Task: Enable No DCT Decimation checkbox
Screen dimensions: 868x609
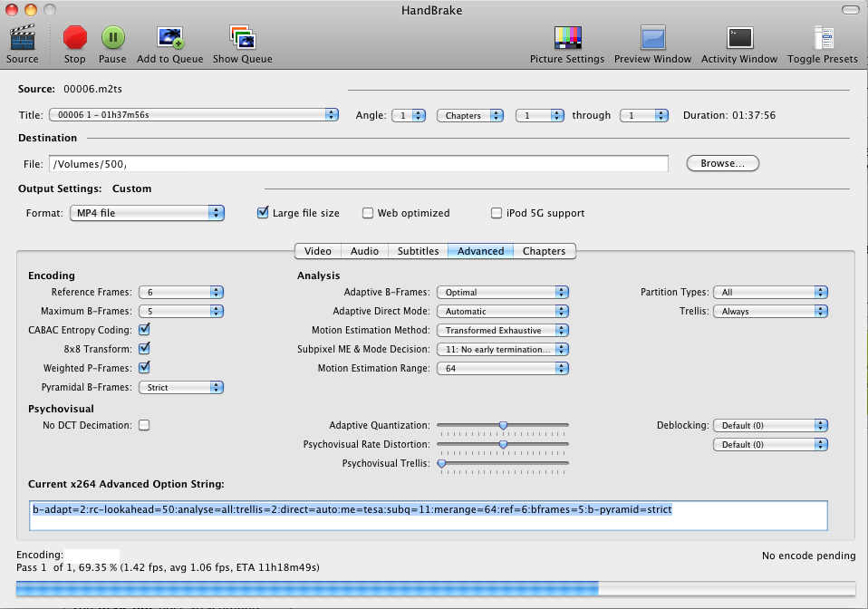Action: pyautogui.click(x=144, y=425)
